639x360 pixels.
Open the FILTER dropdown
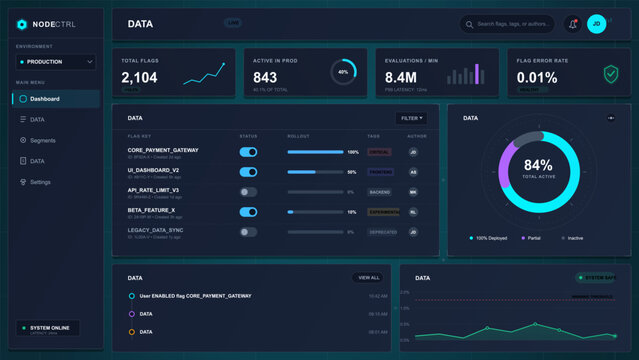point(411,118)
